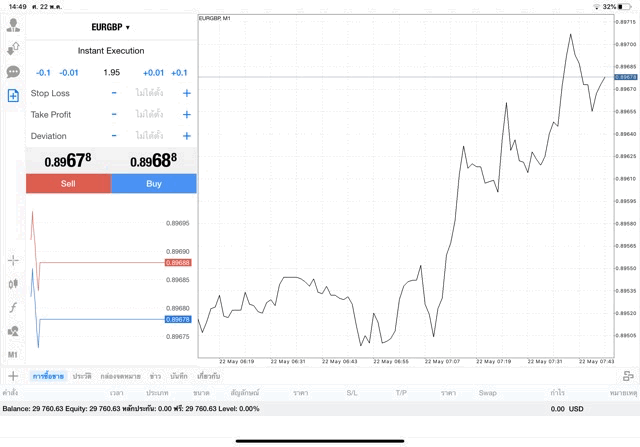640x447 pixels.
Task: Open the M1 timeframe selector
Action: pos(13,354)
